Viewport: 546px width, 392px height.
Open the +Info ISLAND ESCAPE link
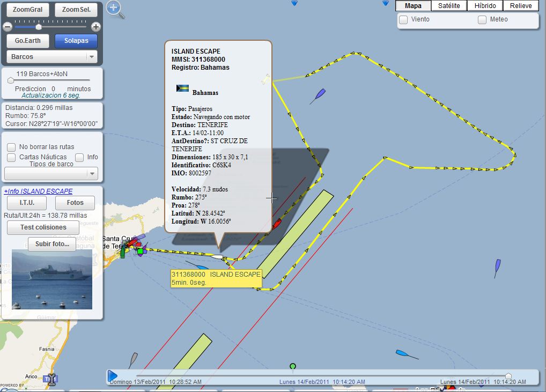point(38,191)
